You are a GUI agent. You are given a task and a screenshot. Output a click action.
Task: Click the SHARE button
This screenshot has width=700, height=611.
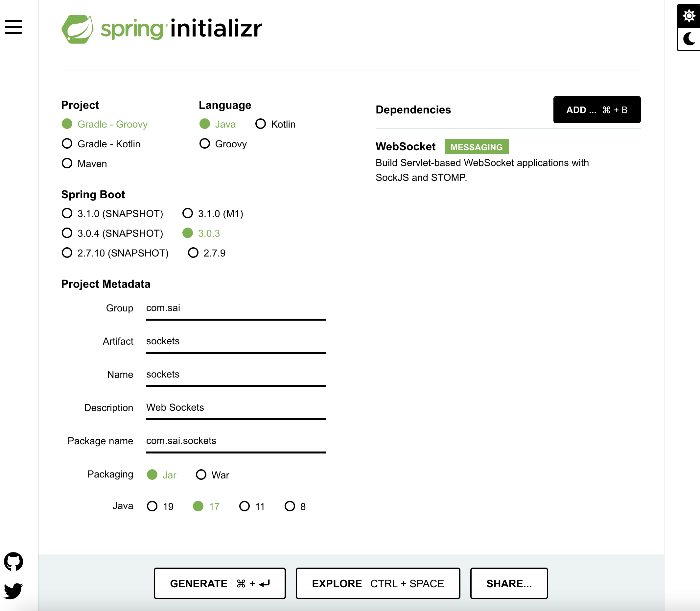coord(509,583)
